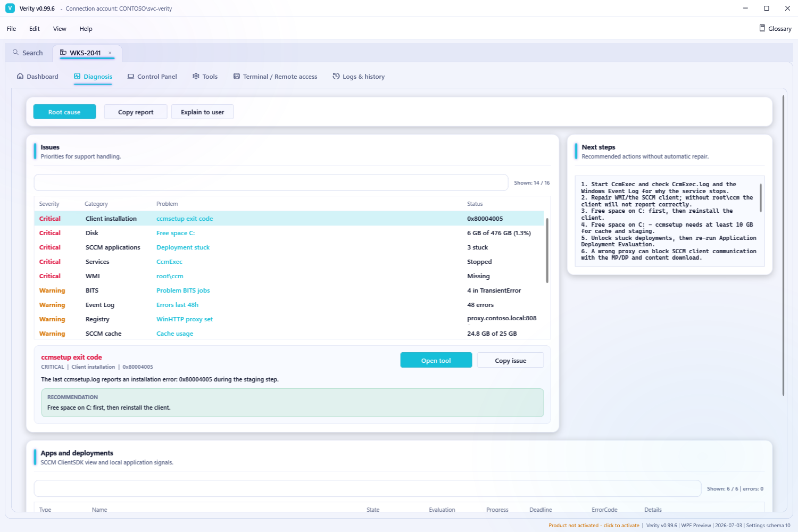Click the Diagnosis tab icon

click(77, 76)
